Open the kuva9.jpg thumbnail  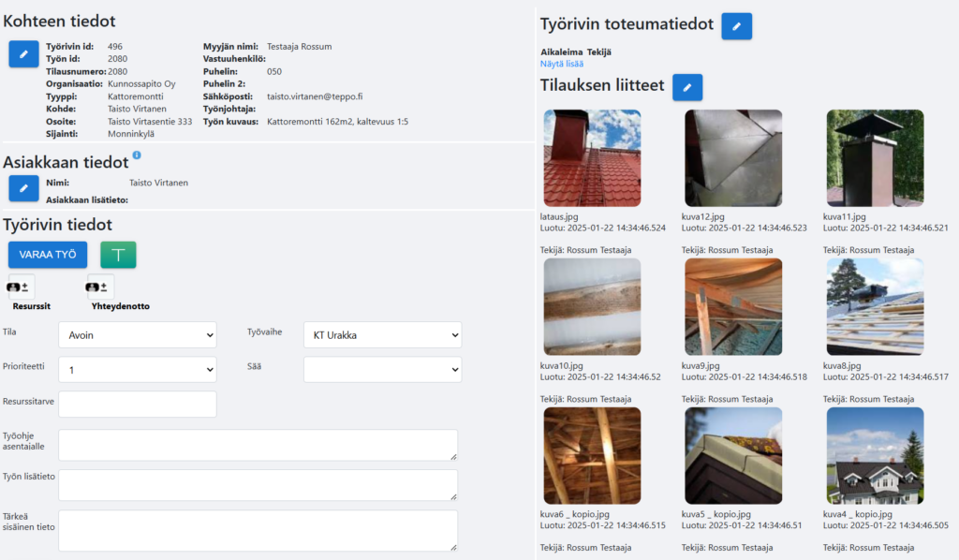733,307
